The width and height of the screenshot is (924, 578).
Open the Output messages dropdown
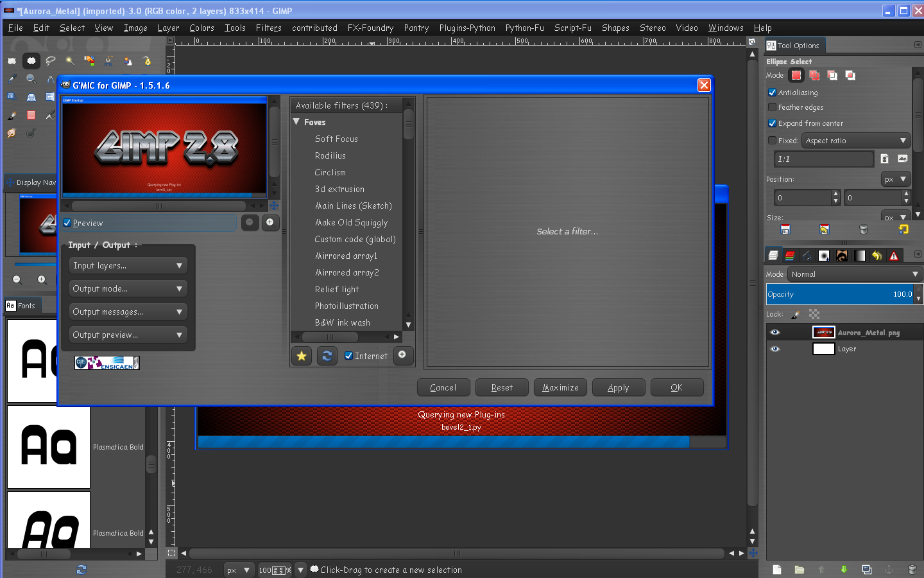(x=128, y=311)
